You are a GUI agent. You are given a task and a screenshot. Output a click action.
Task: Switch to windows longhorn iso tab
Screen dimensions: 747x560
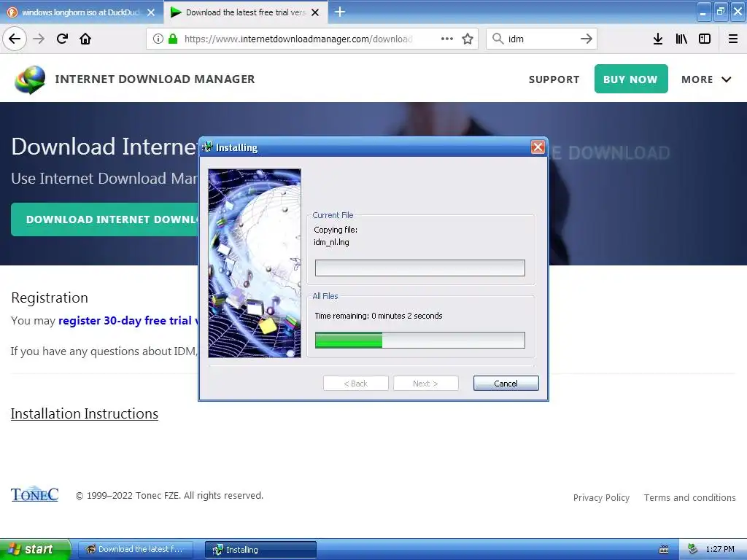[81, 12]
